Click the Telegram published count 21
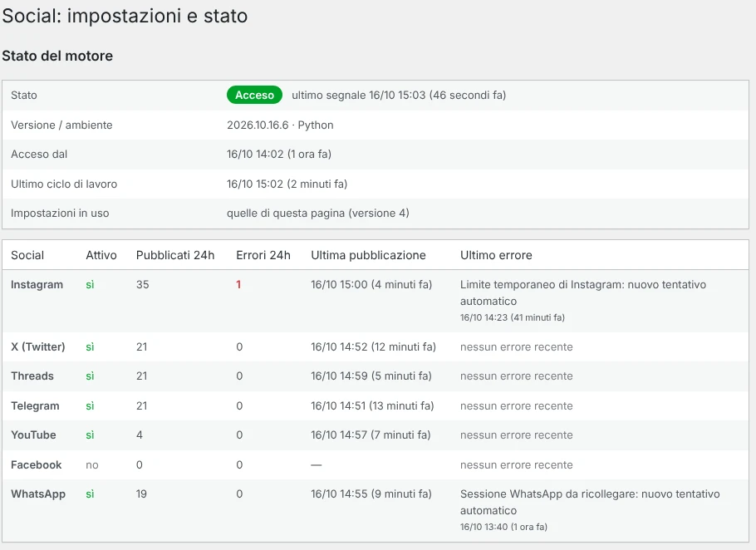756x550 pixels. [x=141, y=406]
